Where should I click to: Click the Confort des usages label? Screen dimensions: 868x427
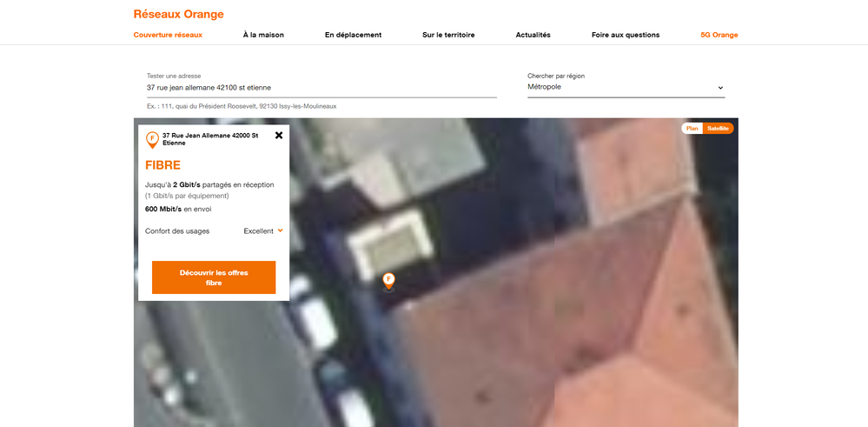click(177, 231)
